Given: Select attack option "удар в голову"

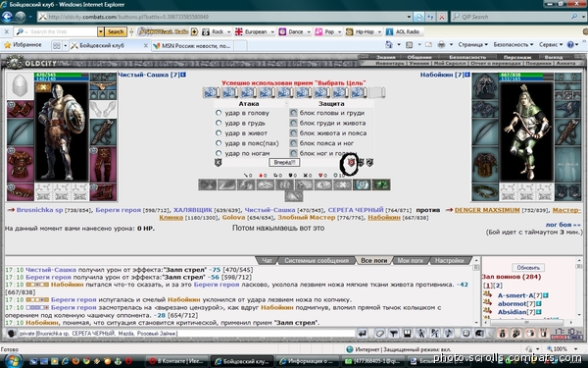Looking at the screenshot, I should click(219, 113).
